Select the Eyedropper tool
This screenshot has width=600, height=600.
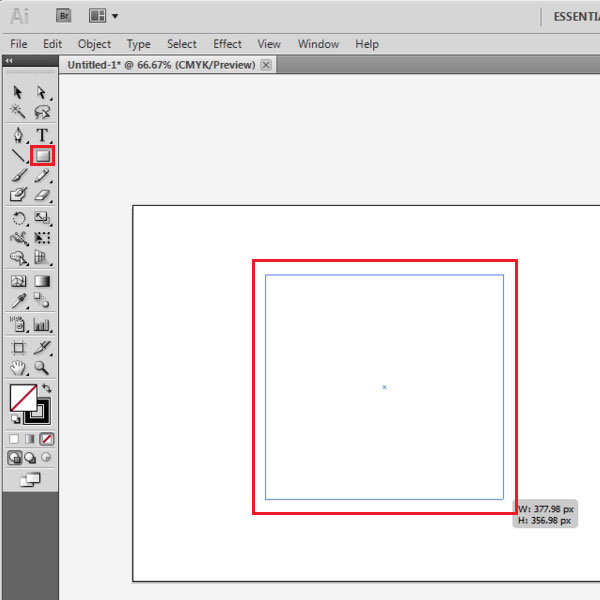click(18, 301)
